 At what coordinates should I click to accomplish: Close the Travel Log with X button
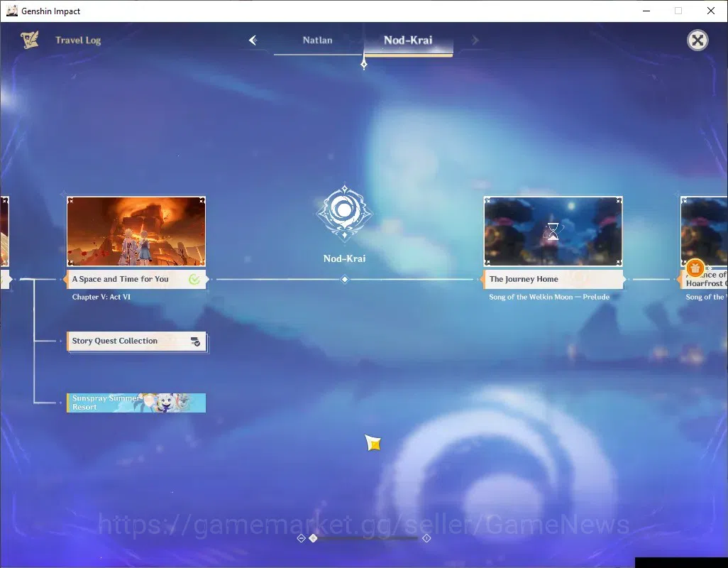(x=697, y=40)
